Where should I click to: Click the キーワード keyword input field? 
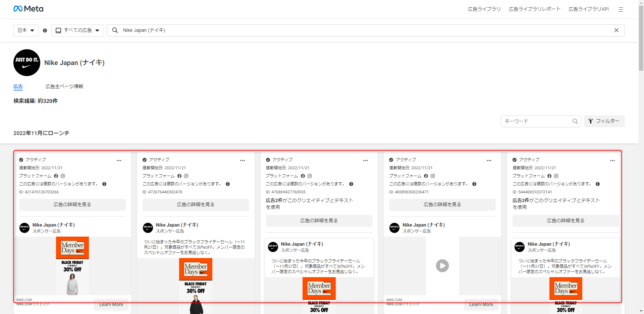tap(536, 121)
